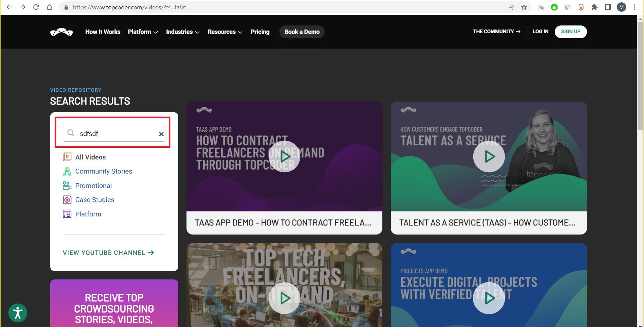Select Community Stories category
The height and width of the screenshot is (327, 644).
pyautogui.click(x=104, y=171)
